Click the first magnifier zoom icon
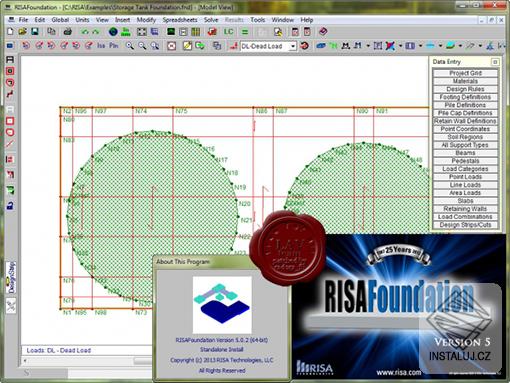510x383 pixels. tap(130, 46)
